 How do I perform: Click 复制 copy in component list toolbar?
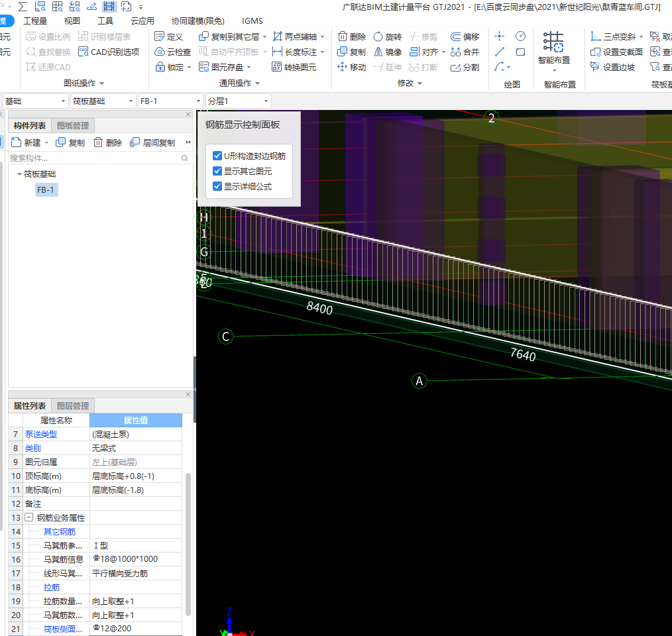70,142
